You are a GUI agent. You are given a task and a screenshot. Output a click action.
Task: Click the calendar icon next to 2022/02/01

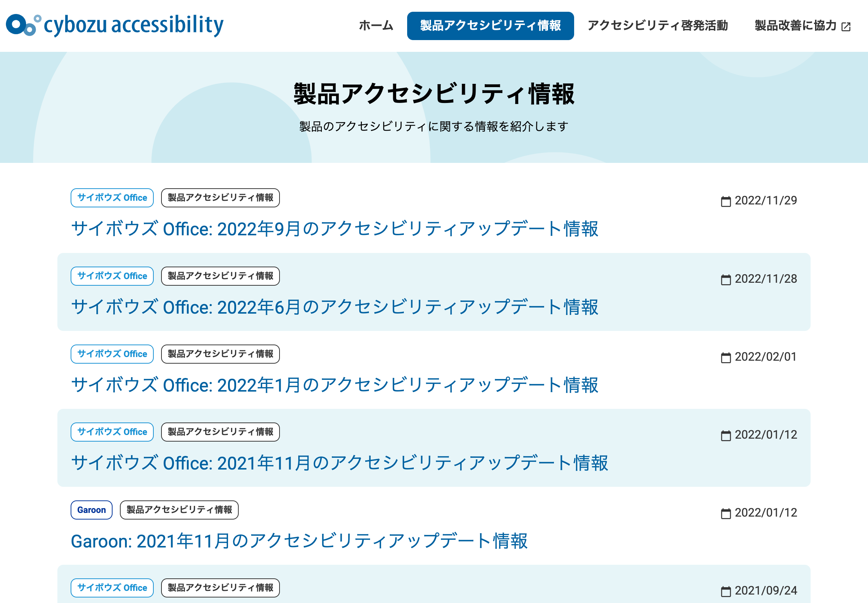(726, 357)
